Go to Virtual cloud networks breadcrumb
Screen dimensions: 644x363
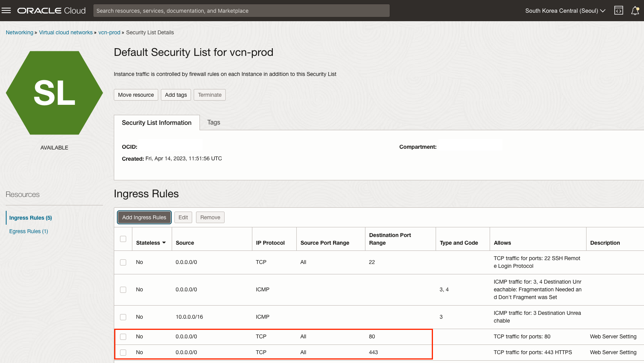point(66,32)
